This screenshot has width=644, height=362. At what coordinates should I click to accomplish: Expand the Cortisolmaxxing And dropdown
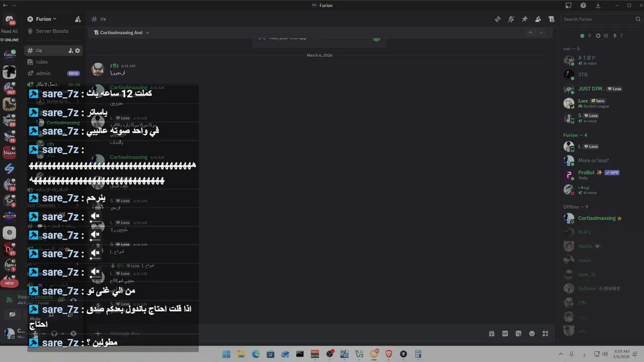click(122, 33)
